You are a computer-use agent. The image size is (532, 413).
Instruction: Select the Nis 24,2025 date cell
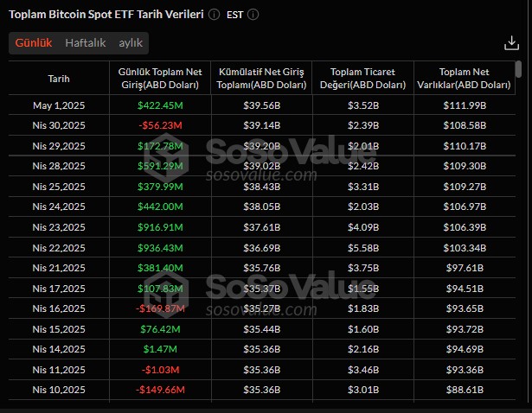(x=59, y=206)
